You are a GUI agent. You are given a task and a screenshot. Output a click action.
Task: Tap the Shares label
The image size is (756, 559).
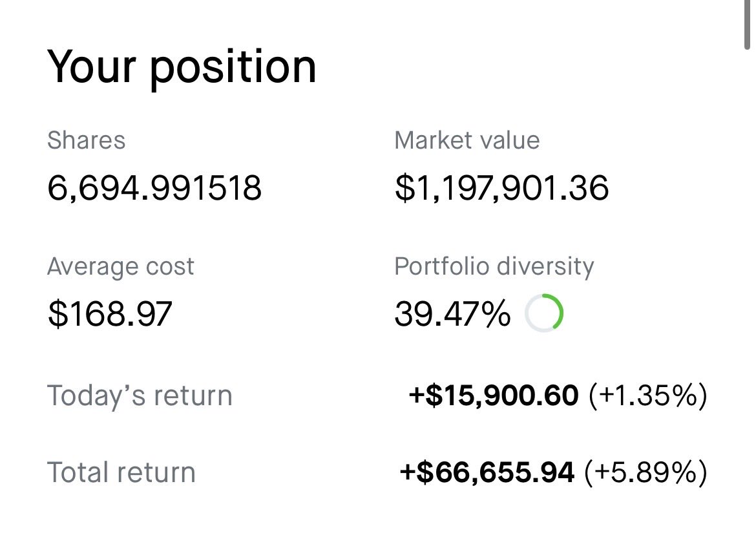coord(87,141)
